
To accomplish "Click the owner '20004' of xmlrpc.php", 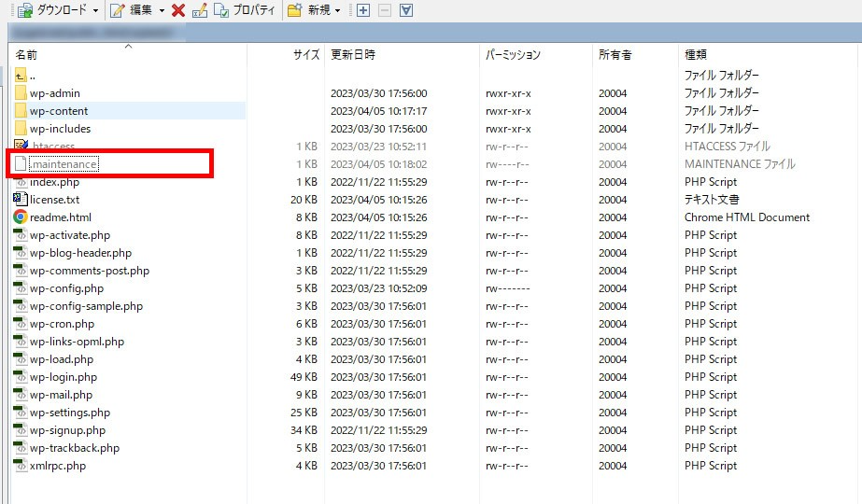I will [x=613, y=466].
